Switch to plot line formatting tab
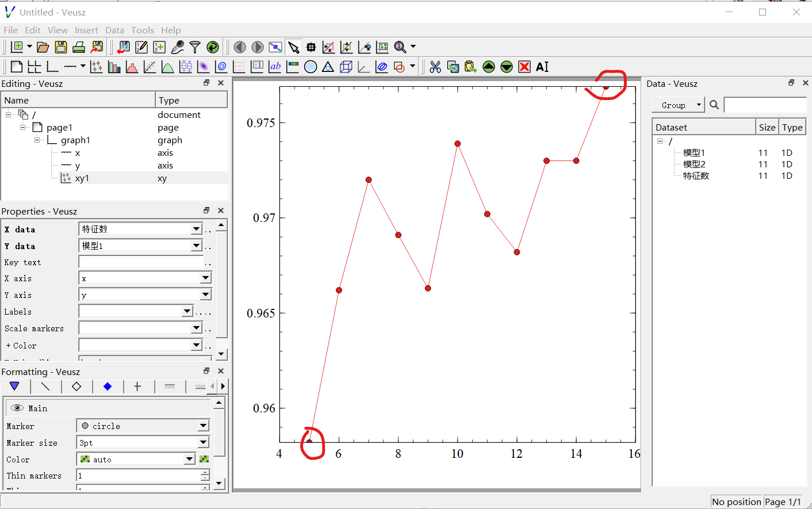This screenshot has height=509, width=812. point(45,386)
